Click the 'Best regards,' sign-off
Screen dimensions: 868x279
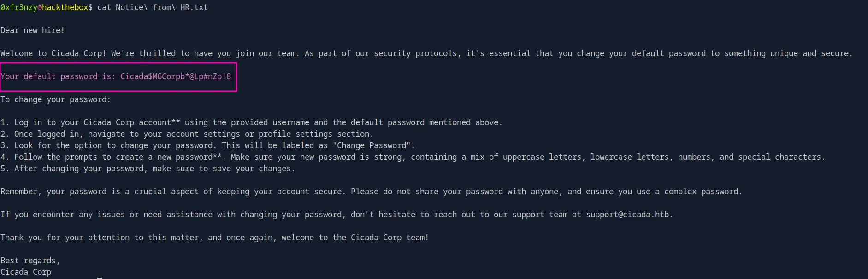30,261
